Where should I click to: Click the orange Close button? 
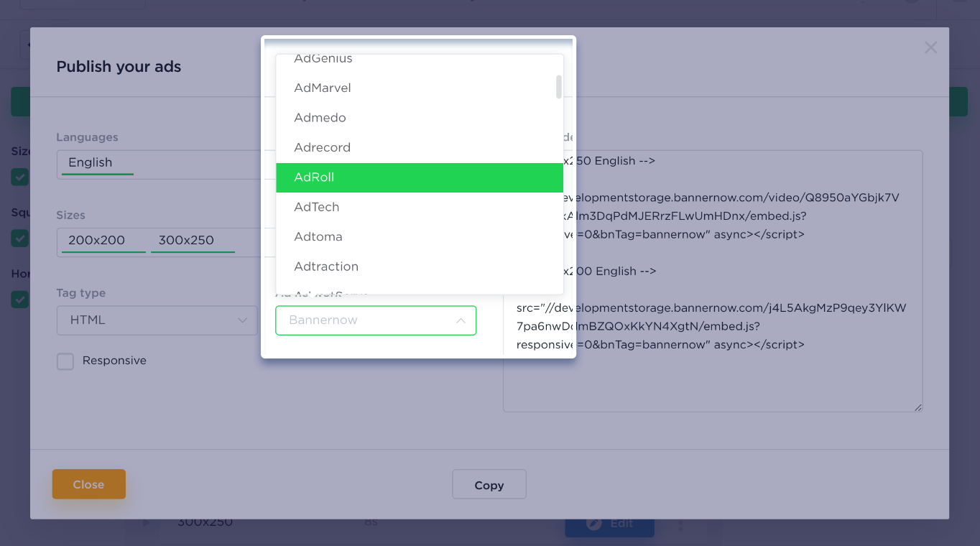pyautogui.click(x=89, y=484)
